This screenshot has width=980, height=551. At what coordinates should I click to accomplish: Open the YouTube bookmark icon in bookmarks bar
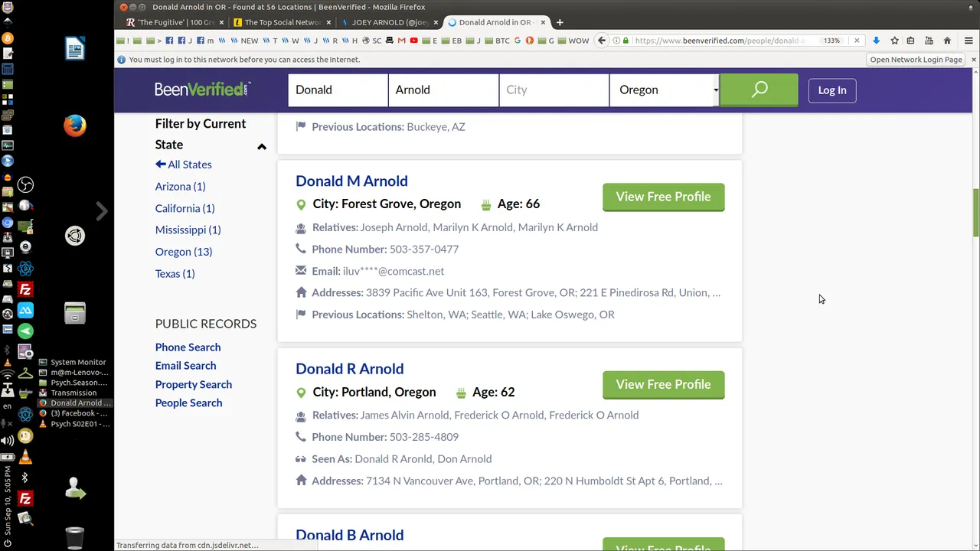(414, 41)
